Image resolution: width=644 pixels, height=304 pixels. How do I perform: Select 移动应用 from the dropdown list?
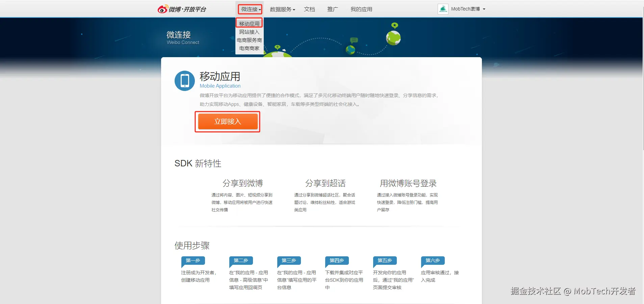pos(249,24)
